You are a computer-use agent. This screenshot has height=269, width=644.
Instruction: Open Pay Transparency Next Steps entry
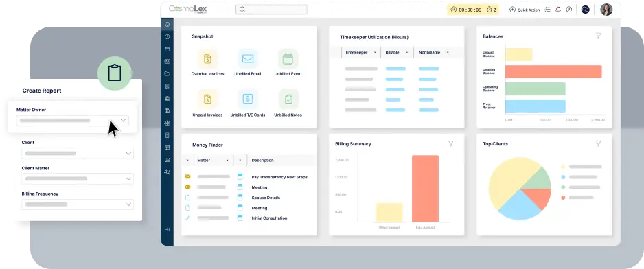click(279, 177)
